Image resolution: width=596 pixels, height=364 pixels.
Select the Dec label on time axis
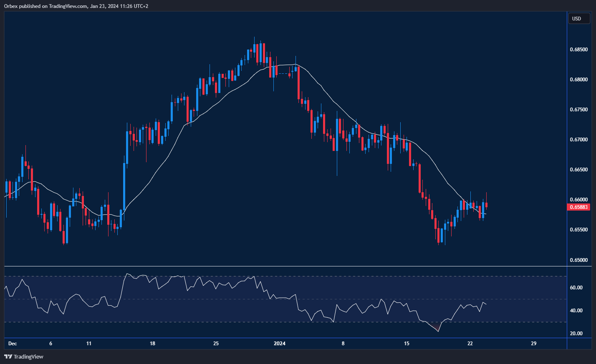(x=13, y=344)
